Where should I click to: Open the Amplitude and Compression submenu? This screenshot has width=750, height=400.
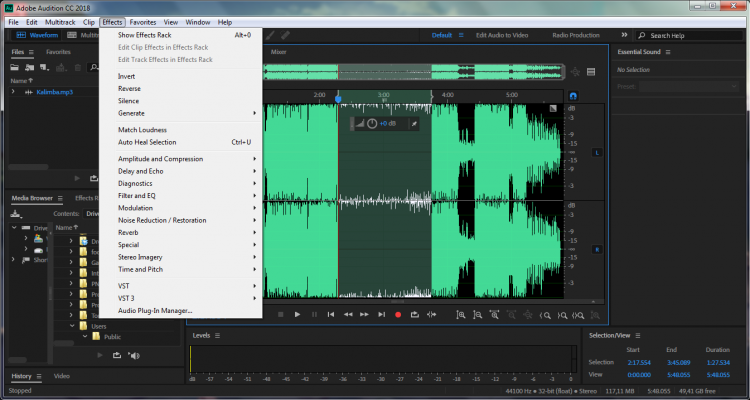[160, 159]
